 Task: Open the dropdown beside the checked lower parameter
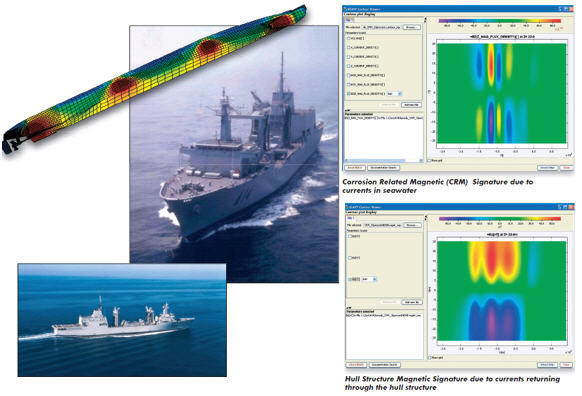[369, 279]
